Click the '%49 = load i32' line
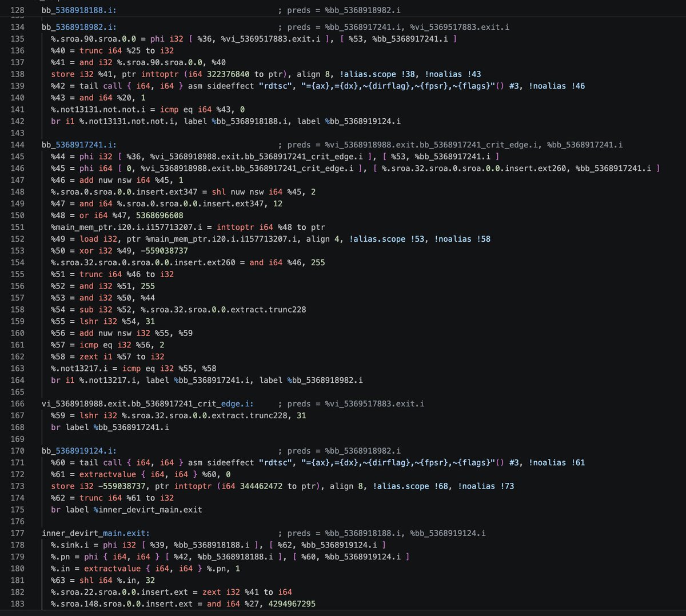Screen dimensions: 686x616 pos(270,239)
